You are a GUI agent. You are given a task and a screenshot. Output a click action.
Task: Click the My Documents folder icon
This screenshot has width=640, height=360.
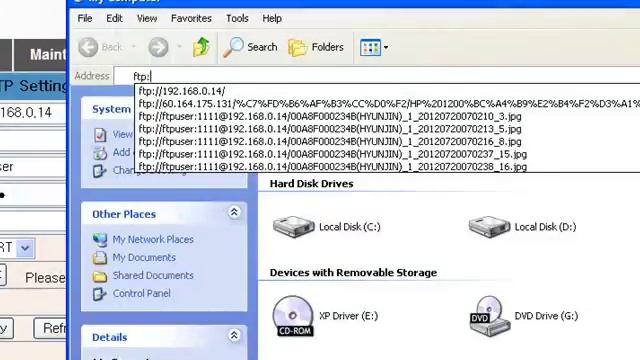pyautogui.click(x=100, y=258)
